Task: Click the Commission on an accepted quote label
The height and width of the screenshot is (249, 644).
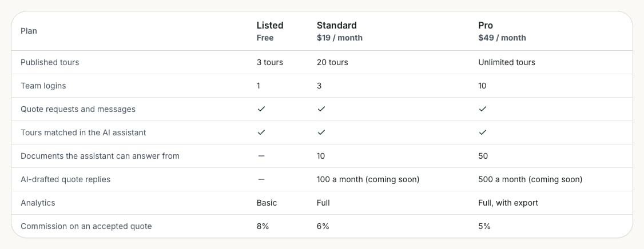Action: pyautogui.click(x=86, y=226)
